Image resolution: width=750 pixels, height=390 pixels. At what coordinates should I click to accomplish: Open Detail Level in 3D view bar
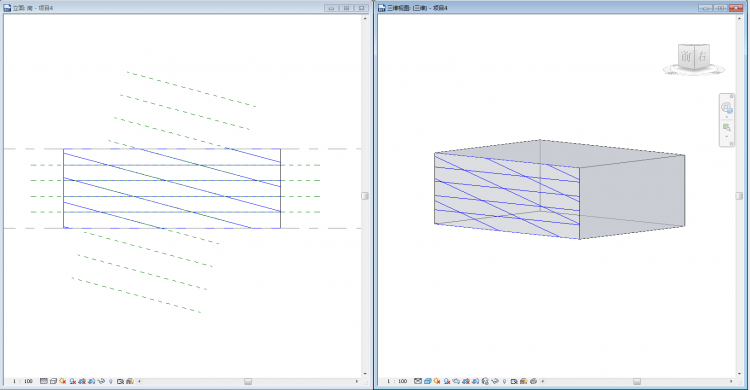click(x=418, y=381)
